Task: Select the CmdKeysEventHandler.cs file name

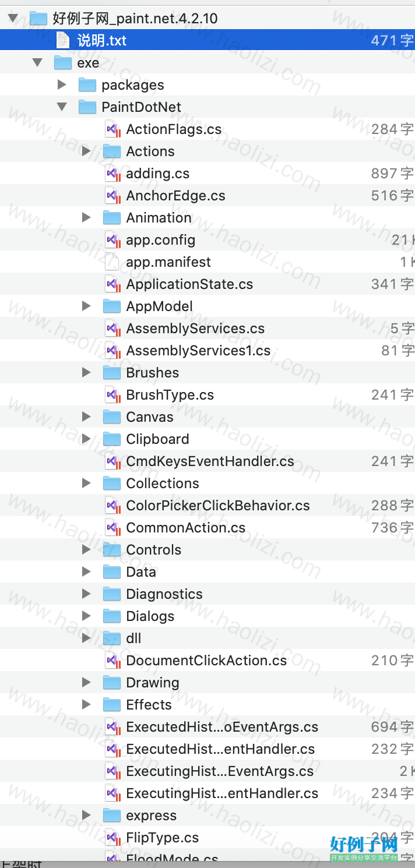Action: point(210,461)
